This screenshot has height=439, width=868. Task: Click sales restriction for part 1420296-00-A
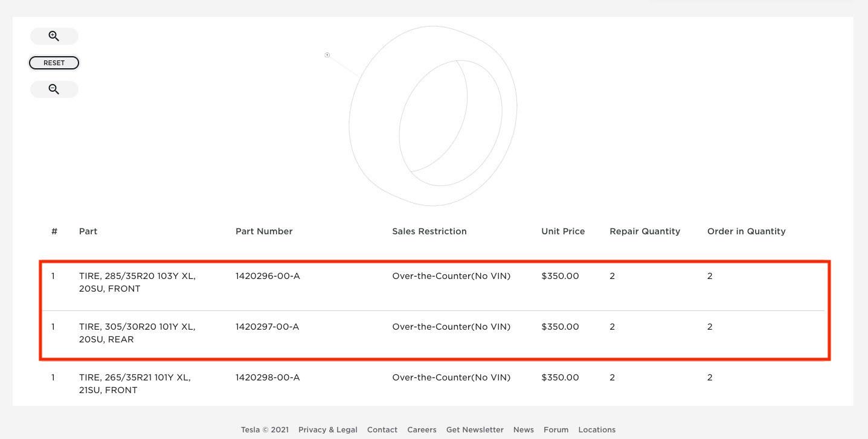(451, 276)
